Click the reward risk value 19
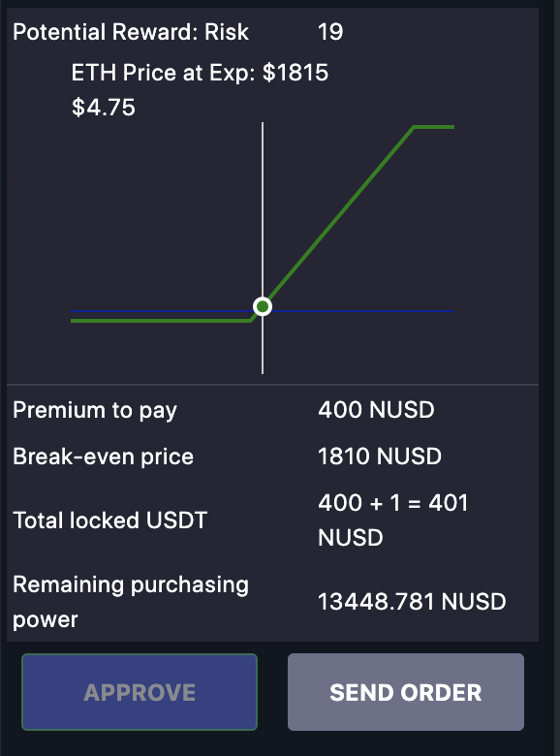 (x=330, y=32)
